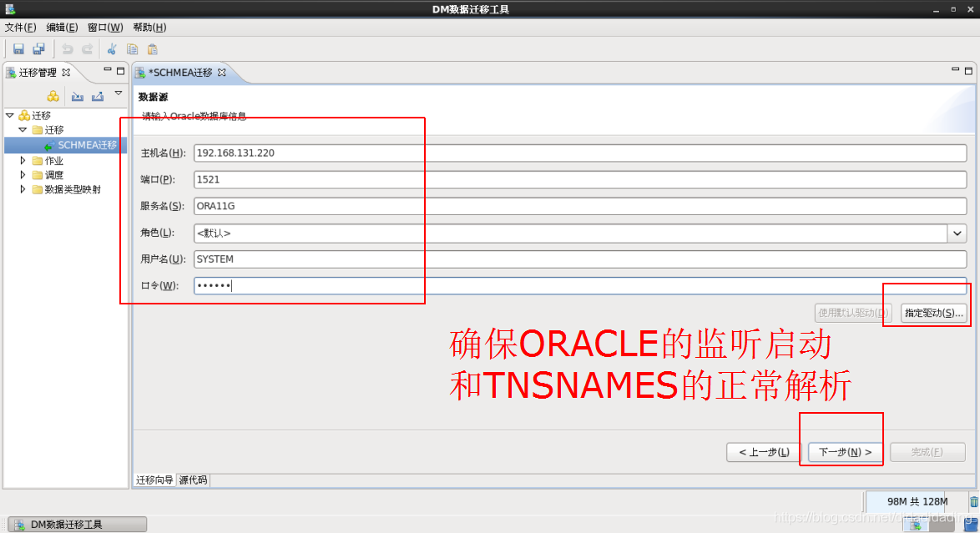Click the 完成(F) button
The image size is (980, 533).
click(x=927, y=452)
